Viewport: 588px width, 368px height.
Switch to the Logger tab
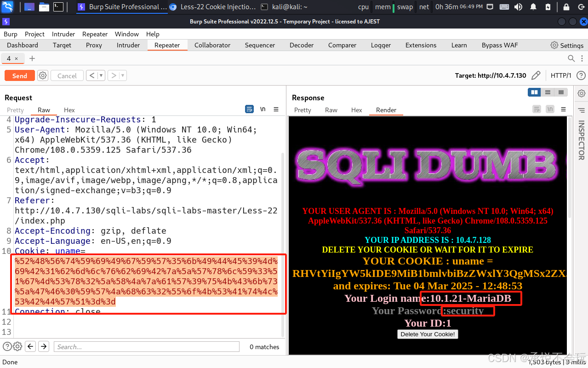(x=381, y=45)
